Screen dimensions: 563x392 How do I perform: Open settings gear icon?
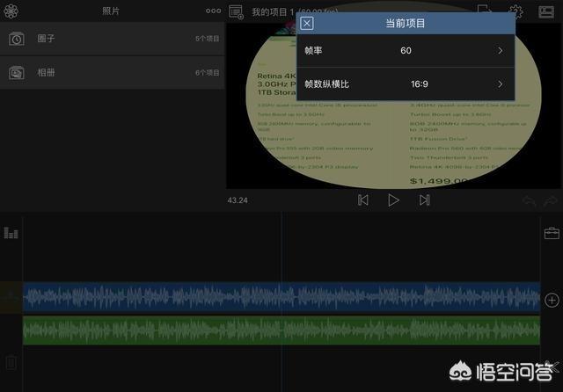click(x=515, y=11)
